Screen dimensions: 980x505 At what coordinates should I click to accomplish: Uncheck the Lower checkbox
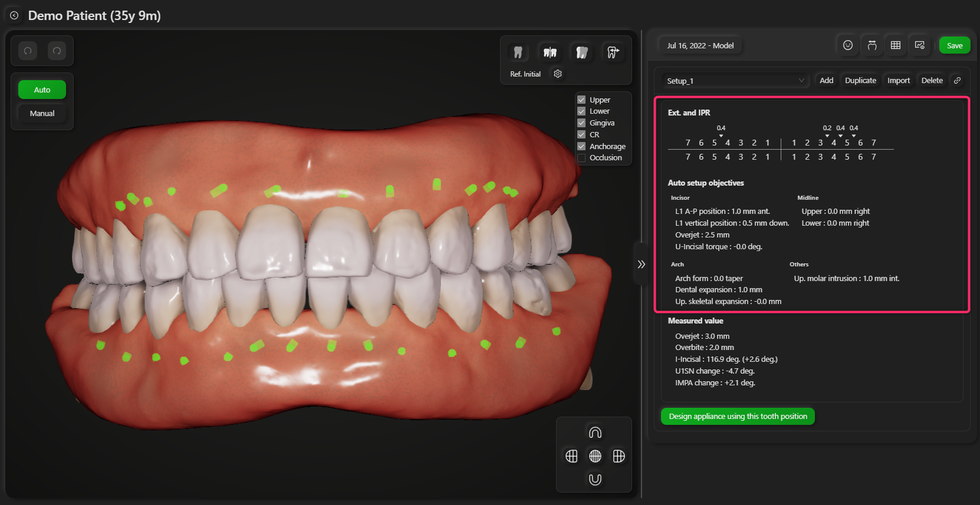581,111
